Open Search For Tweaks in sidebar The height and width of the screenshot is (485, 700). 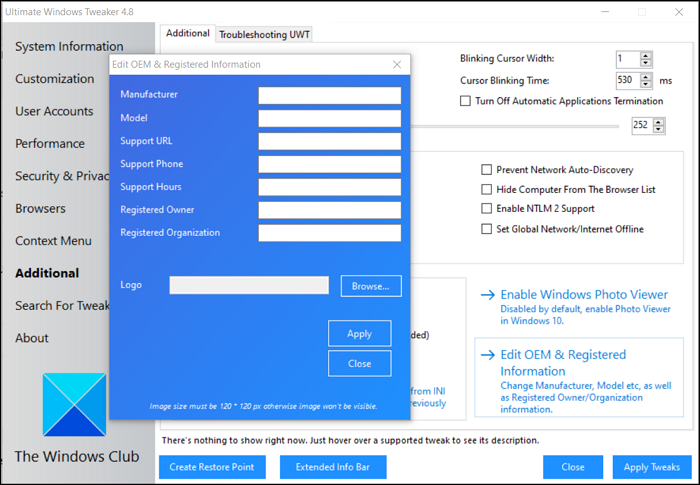pos(62,306)
